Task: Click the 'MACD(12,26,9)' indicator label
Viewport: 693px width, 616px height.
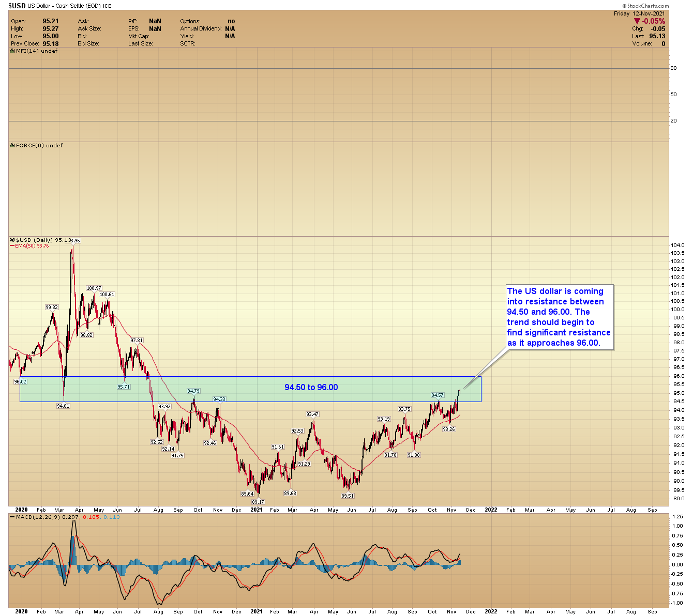Action: pos(37,517)
